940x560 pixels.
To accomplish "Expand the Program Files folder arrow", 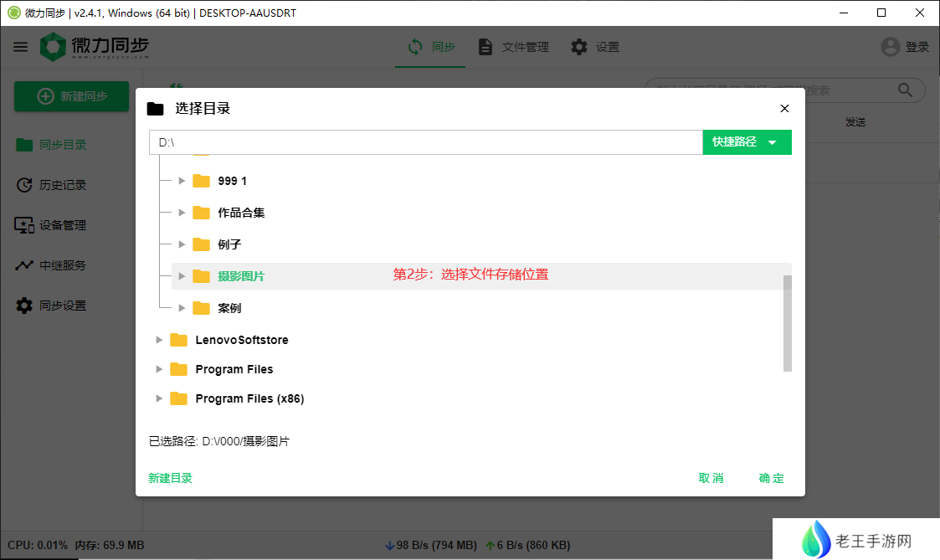I will pos(159,369).
